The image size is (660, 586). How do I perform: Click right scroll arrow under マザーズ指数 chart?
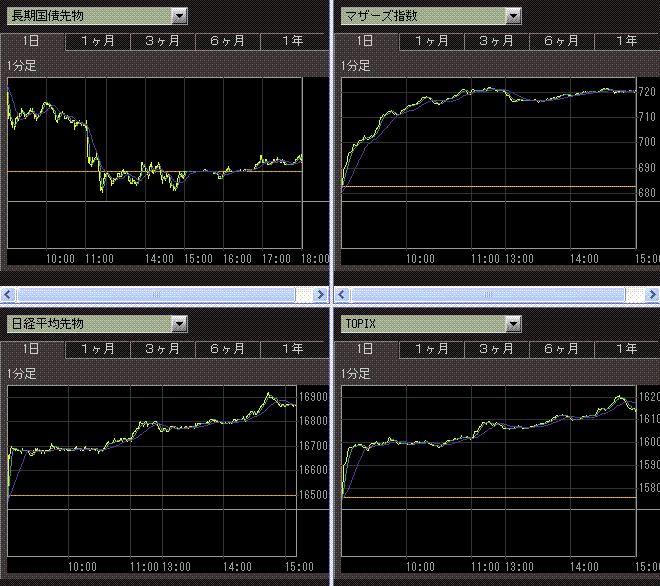[x=654, y=295]
